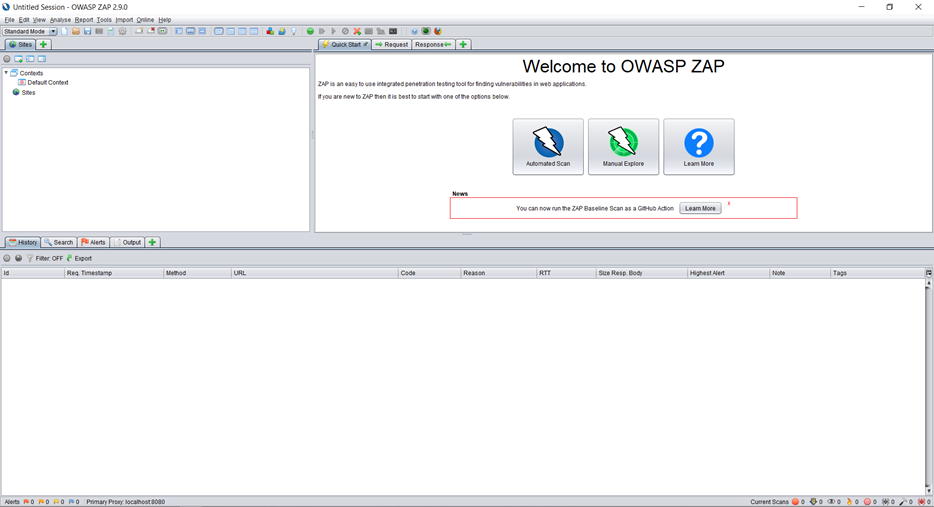Click the Open Session folder icon
The width and height of the screenshot is (934, 507).
click(x=76, y=31)
